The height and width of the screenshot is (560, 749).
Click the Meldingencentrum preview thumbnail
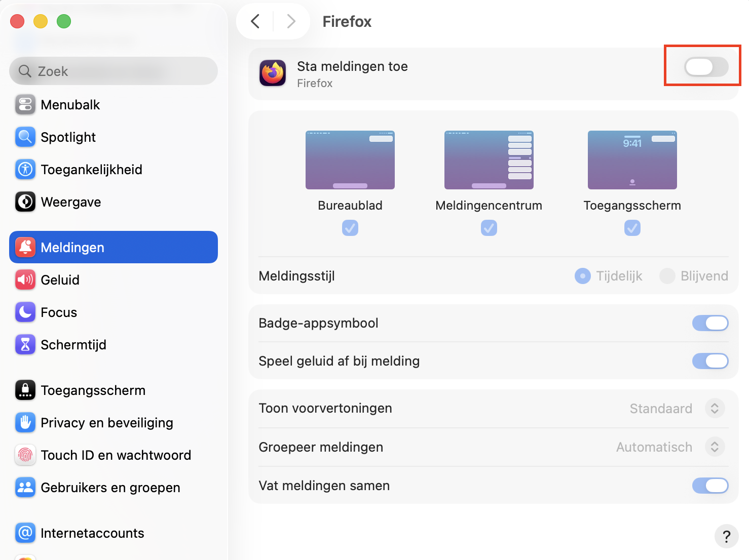tap(489, 160)
